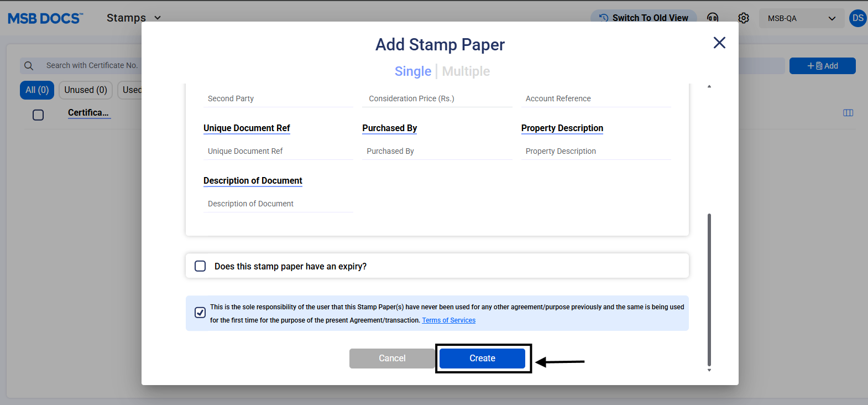Close the Add Stamp Paper dialog
The width and height of the screenshot is (868, 405).
click(x=719, y=43)
